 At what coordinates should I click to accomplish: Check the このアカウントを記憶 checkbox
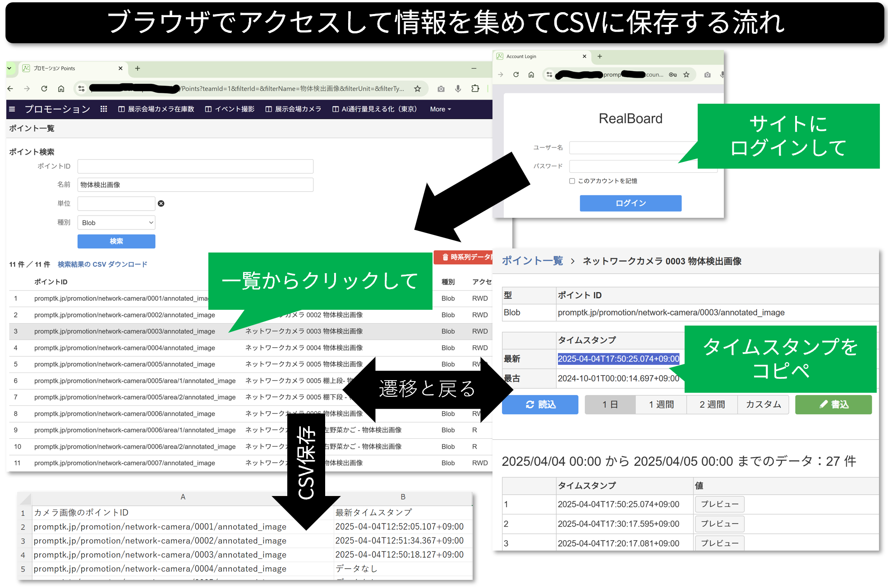(x=572, y=181)
